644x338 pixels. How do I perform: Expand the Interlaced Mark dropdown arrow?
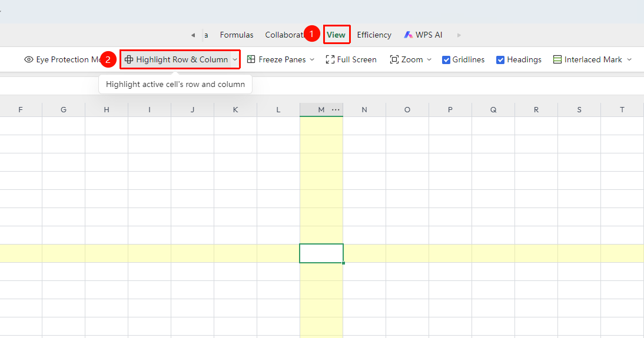coord(629,59)
